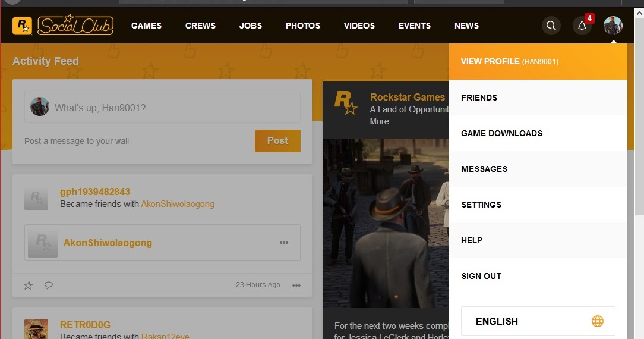Open the English language dropdown
Image resolution: width=644 pixels, height=339 pixels.
[538, 321]
